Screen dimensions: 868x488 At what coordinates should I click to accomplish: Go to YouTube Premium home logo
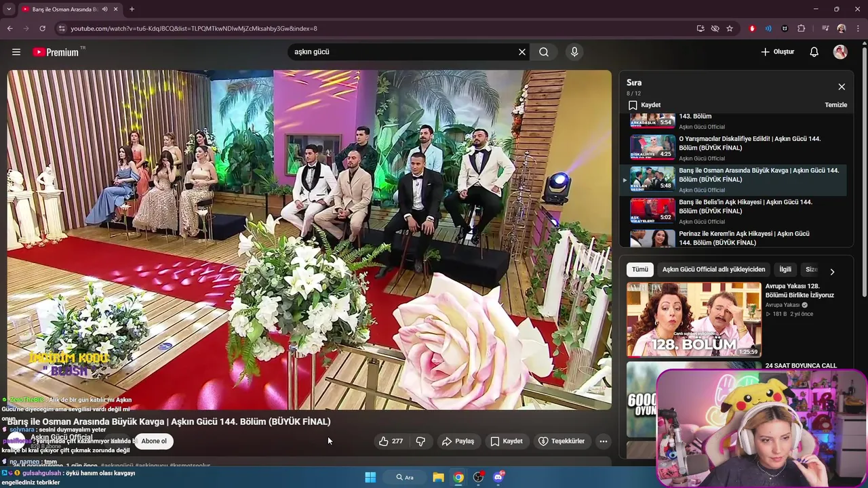[56, 52]
